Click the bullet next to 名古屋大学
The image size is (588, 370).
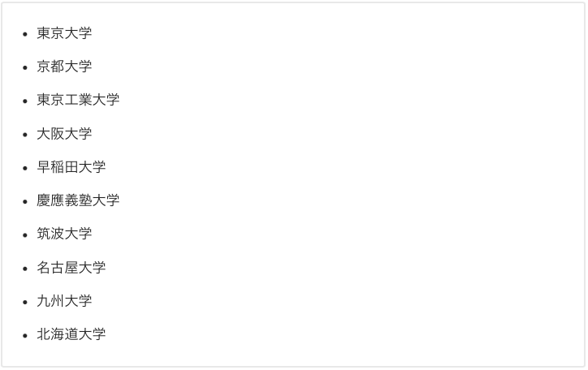[x=25, y=269]
